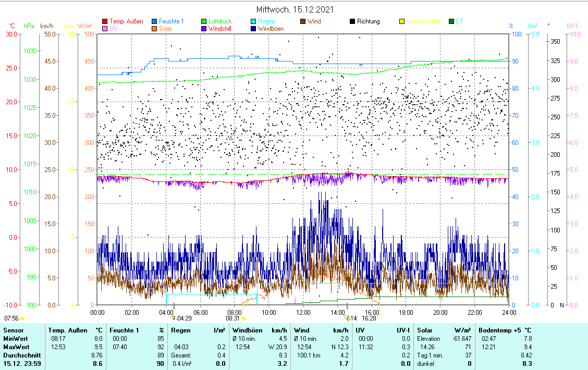This screenshot has height=370, width=588.
Task: Select the purple Windchill legend square
Action: (204, 29)
